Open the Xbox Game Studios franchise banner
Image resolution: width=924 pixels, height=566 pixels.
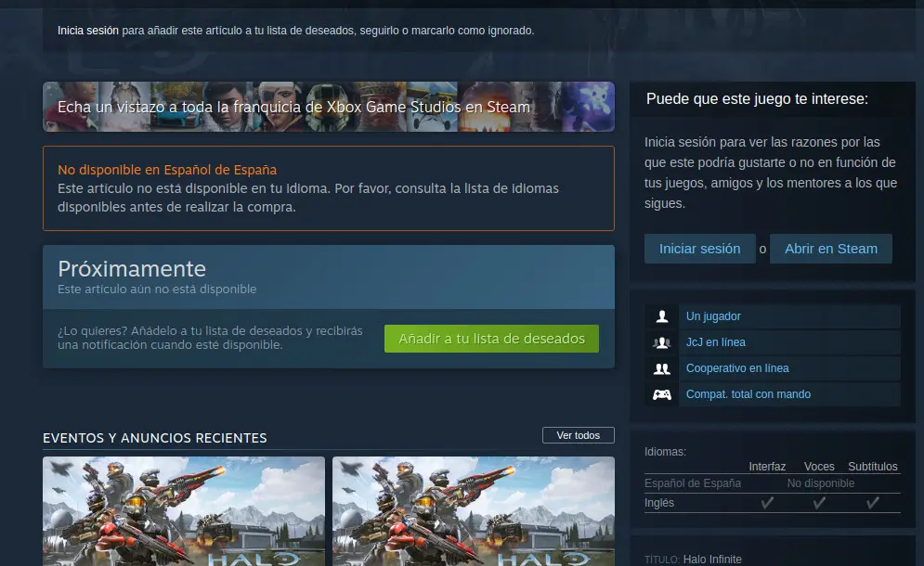328,107
